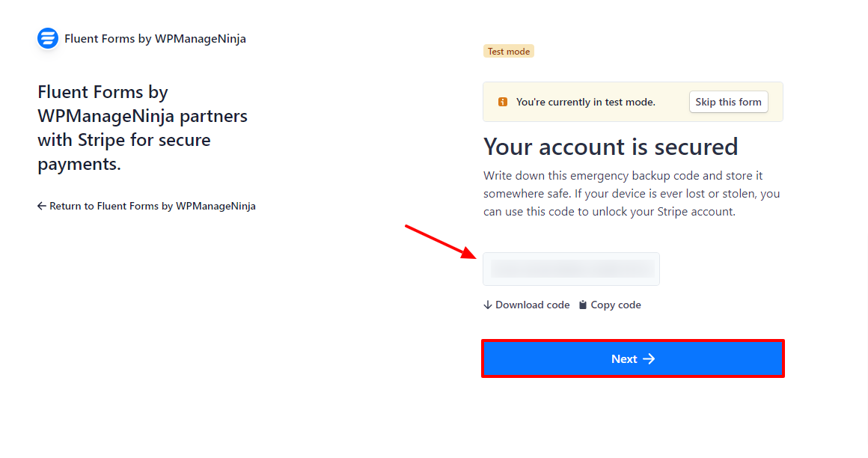Click the Fluent Forms blue logo icon
The width and height of the screenshot is (868, 458).
48,38
